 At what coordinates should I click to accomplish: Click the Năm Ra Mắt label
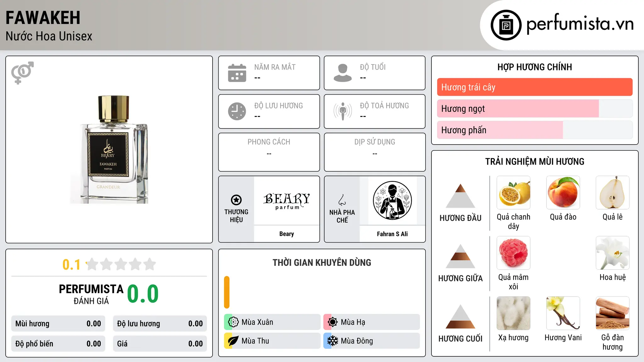(275, 67)
